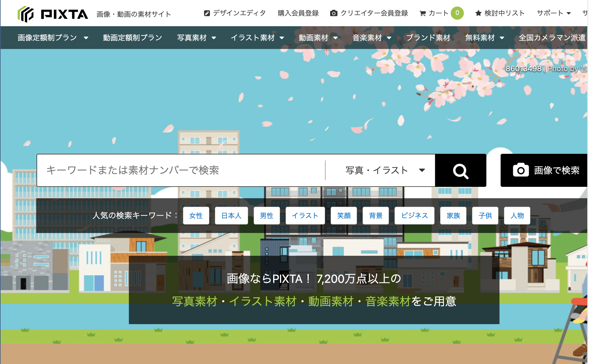589x364 pixels.
Task: Select the ビジネス keyword tag
Action: [x=415, y=216]
